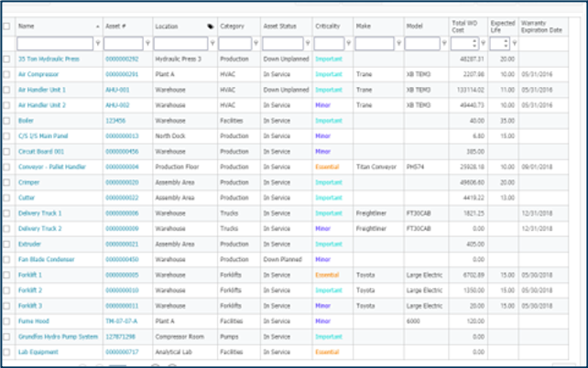Open asset number AHU-001 link
The height and width of the screenshot is (368, 588).
point(117,90)
